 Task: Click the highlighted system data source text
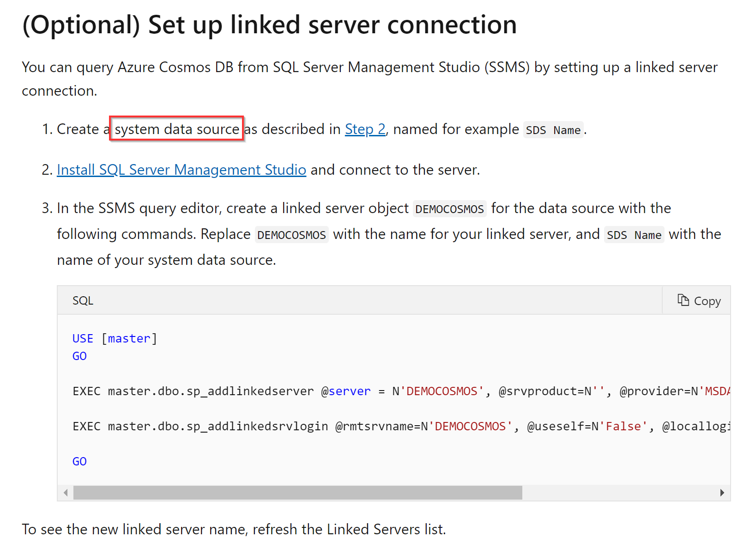pos(177,129)
